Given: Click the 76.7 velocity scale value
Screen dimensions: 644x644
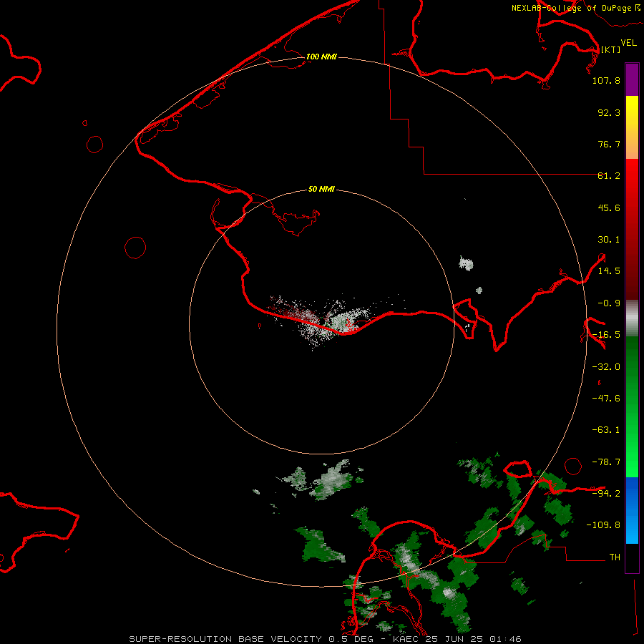Looking at the screenshot, I should 609,144.
